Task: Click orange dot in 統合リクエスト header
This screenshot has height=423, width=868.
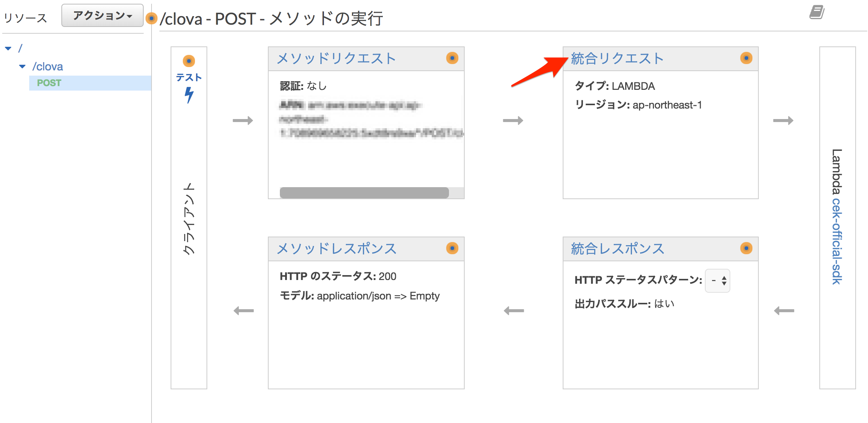Action: (746, 58)
